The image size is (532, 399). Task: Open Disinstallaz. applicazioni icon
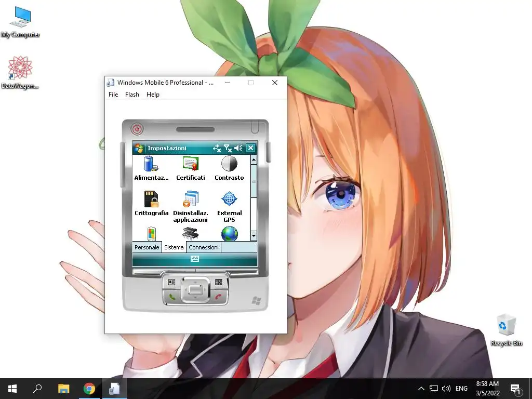(x=190, y=207)
